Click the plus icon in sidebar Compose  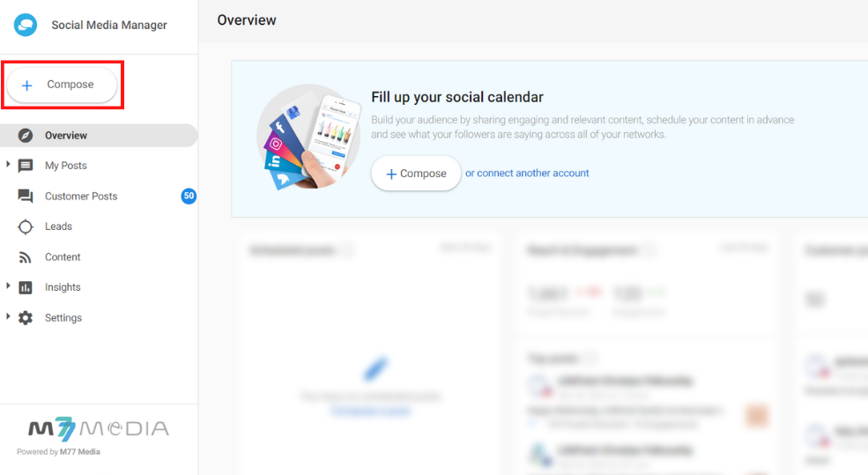click(x=26, y=85)
